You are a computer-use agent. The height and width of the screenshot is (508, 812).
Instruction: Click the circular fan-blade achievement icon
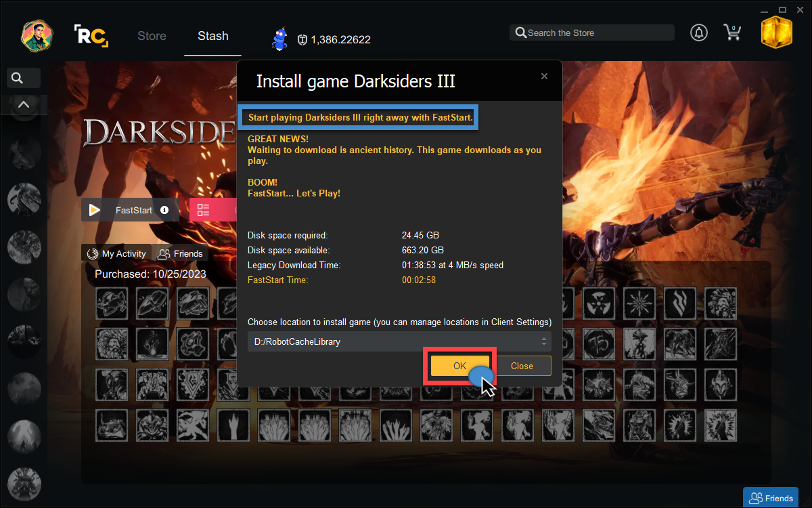599,303
